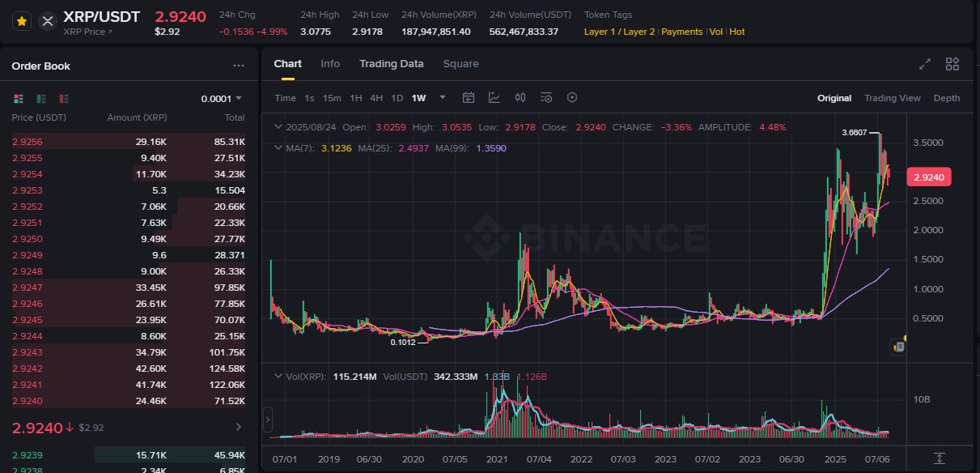Click the 0.1012 low price marker
The image size is (980, 473).
[402, 343]
